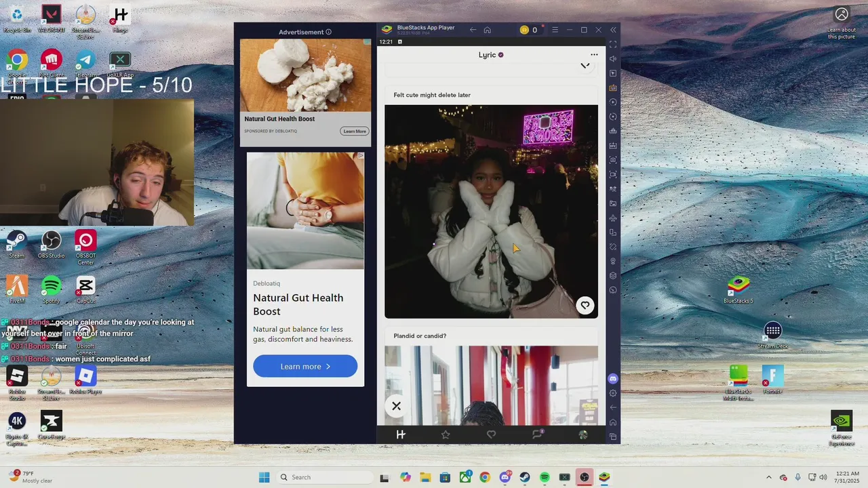Screen dimensions: 868x488
Task: Open Chrome from the taskbar
Action: (x=485, y=477)
